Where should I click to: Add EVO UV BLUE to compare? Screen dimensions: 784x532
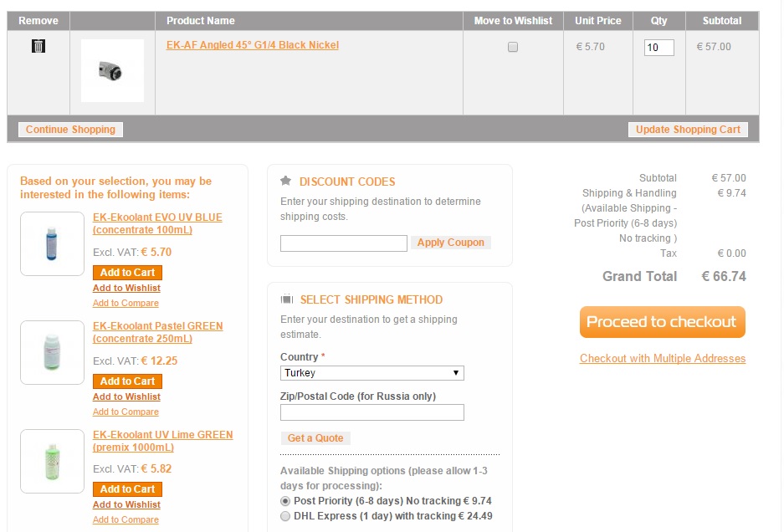126,303
